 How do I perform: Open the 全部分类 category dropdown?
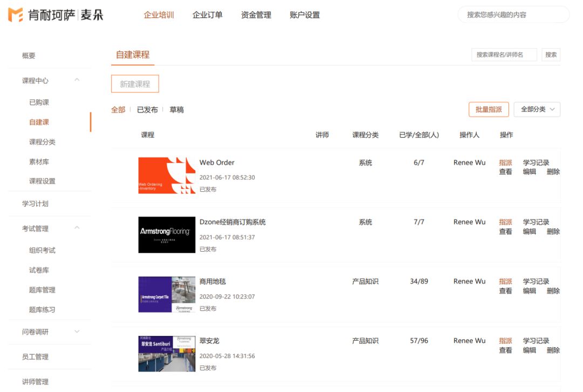pos(537,110)
